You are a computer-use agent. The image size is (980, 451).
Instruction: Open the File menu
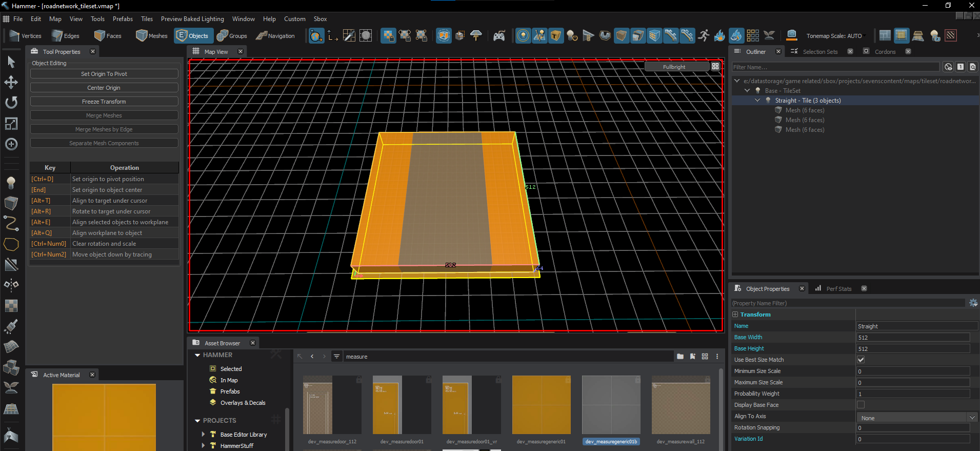point(18,19)
